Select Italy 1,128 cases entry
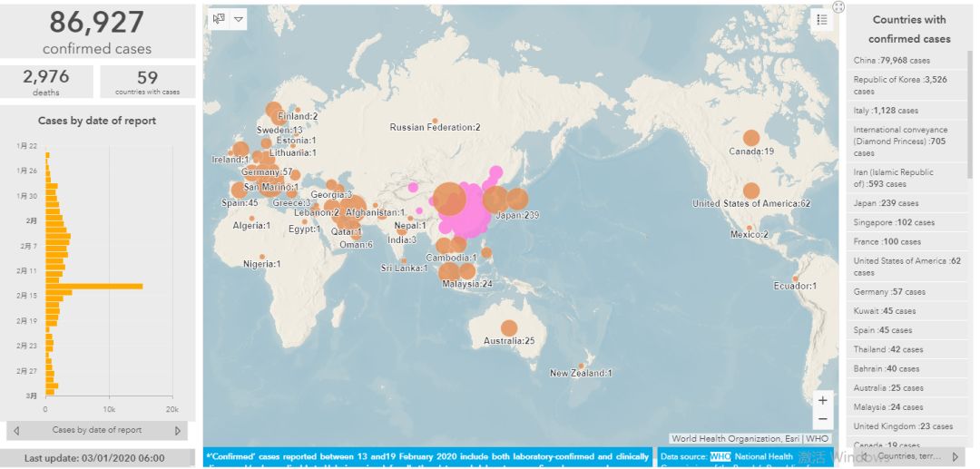The height and width of the screenshot is (469, 980). pyautogui.click(x=906, y=111)
